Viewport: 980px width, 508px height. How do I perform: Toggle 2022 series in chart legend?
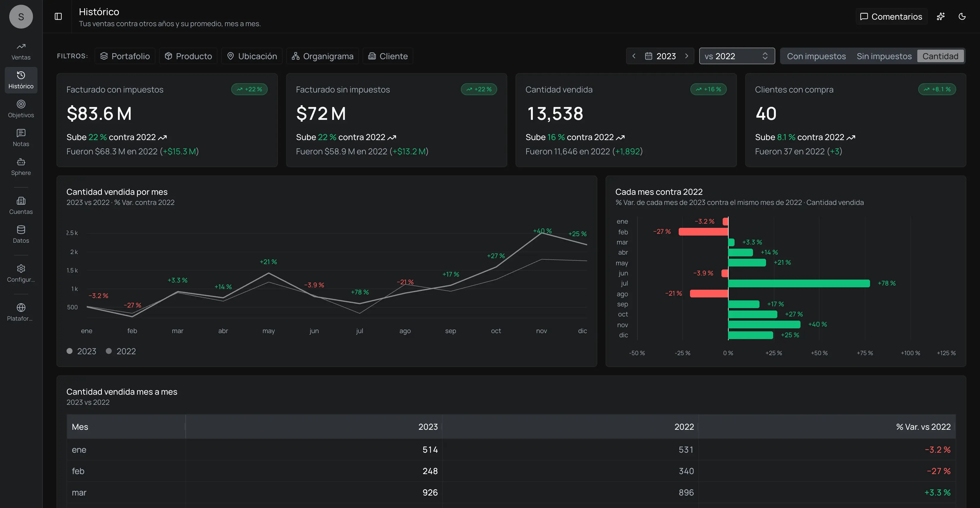pos(121,351)
